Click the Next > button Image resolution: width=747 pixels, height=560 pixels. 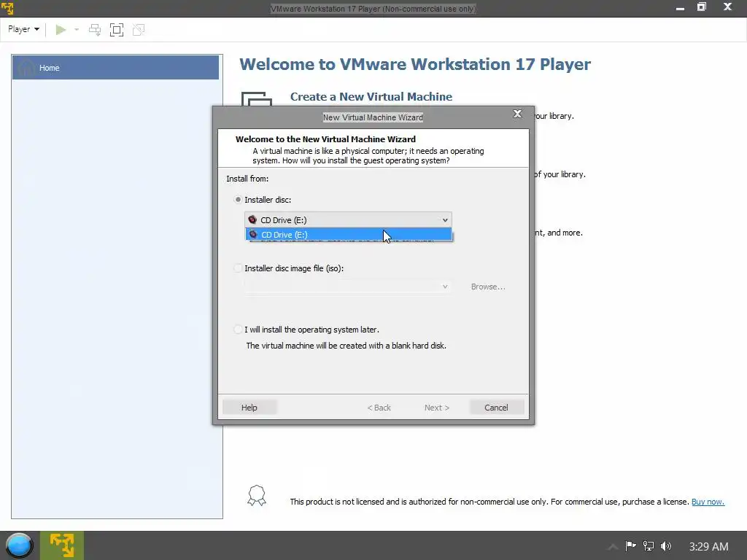coord(437,408)
